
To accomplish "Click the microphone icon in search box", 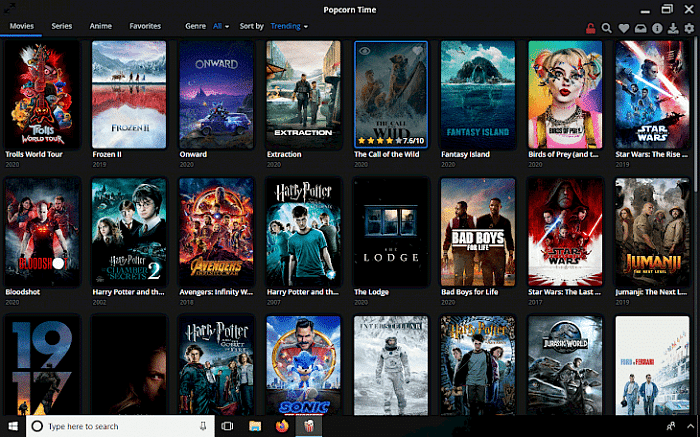I will pos(203,426).
